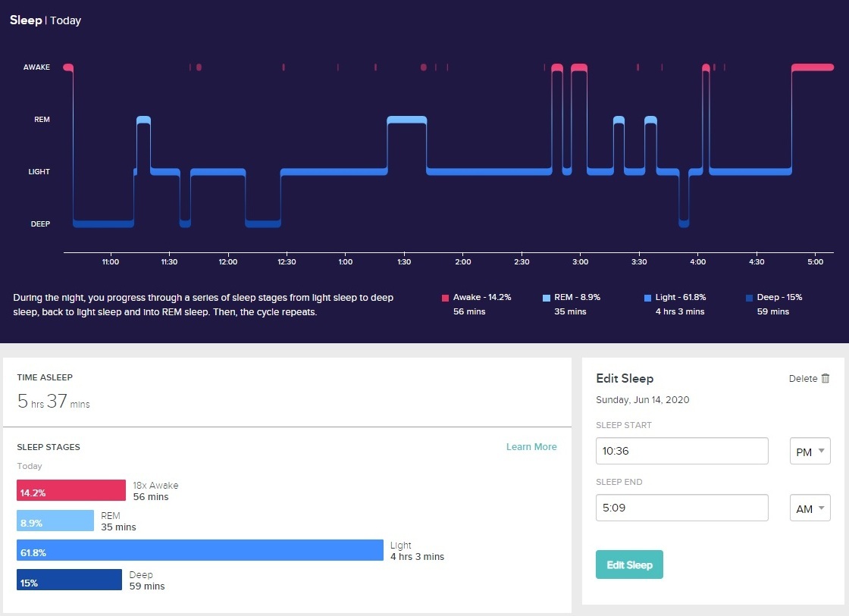The image size is (849, 616).
Task: Click the AWAKE axis label
Action: pos(36,67)
